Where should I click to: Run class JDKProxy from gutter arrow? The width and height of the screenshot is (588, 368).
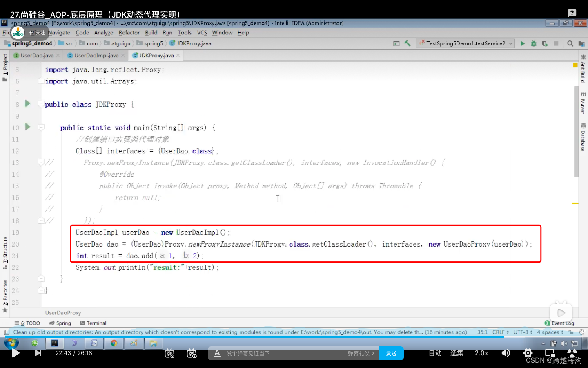(28, 103)
